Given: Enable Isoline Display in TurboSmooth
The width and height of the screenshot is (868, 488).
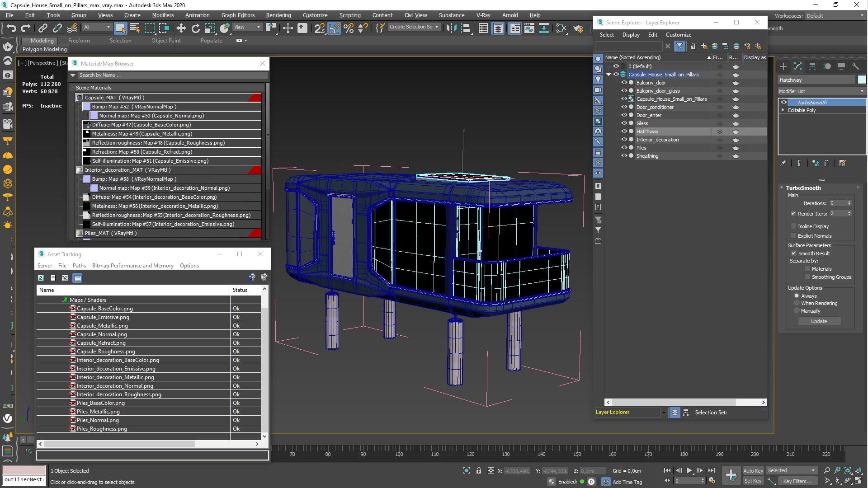Looking at the screenshot, I should click(x=794, y=226).
